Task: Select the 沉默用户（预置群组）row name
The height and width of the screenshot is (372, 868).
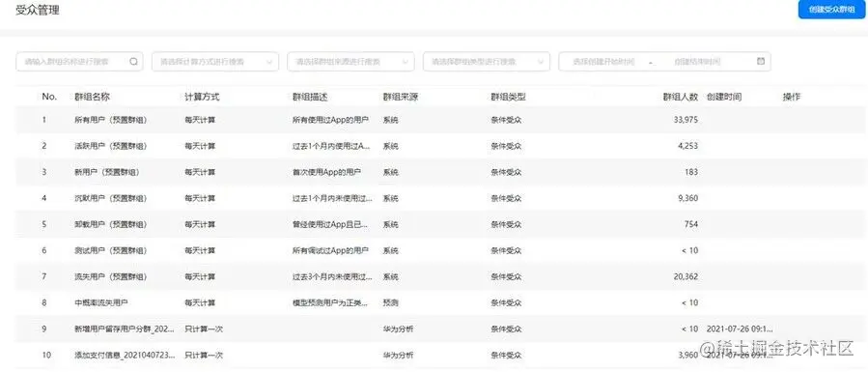Action: click(111, 198)
